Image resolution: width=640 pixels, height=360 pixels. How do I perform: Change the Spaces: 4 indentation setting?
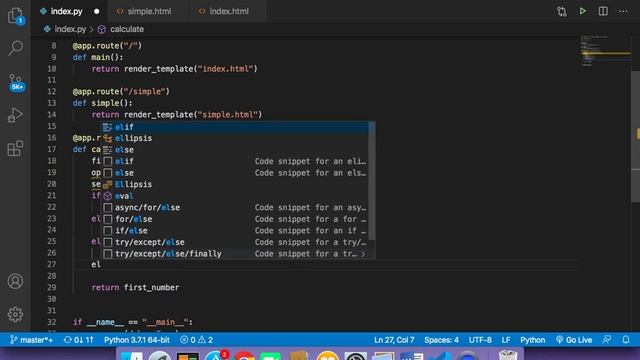441,340
